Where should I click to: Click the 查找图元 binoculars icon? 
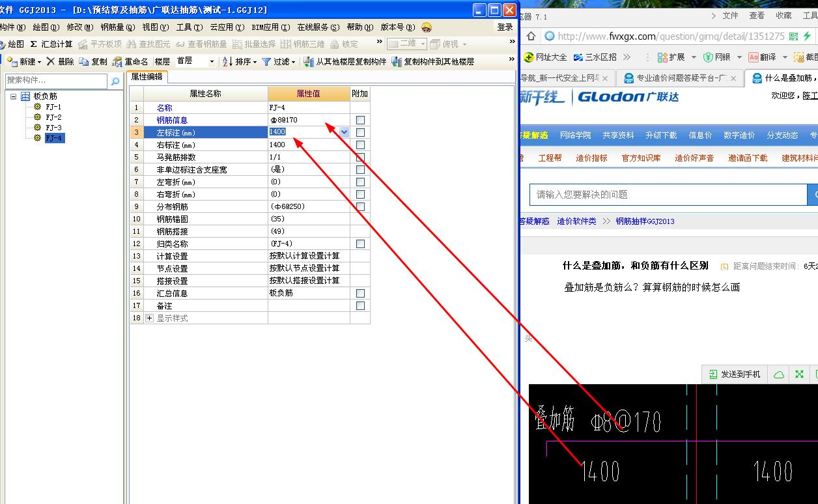tap(132, 44)
